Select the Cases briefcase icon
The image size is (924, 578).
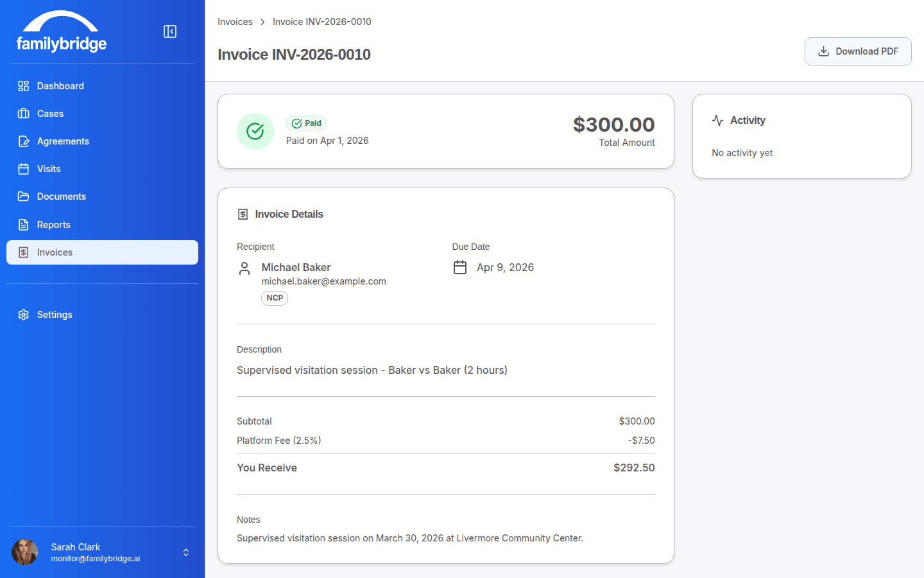[x=23, y=113]
